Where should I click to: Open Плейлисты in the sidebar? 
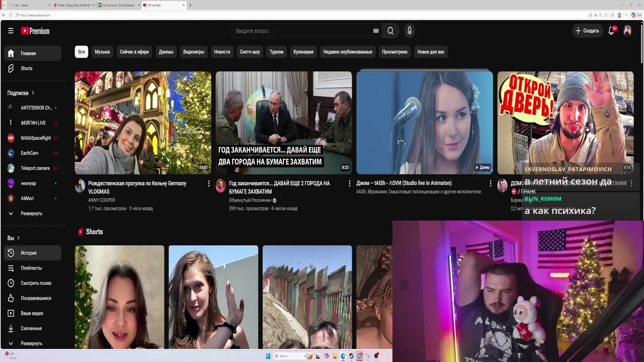click(33, 268)
